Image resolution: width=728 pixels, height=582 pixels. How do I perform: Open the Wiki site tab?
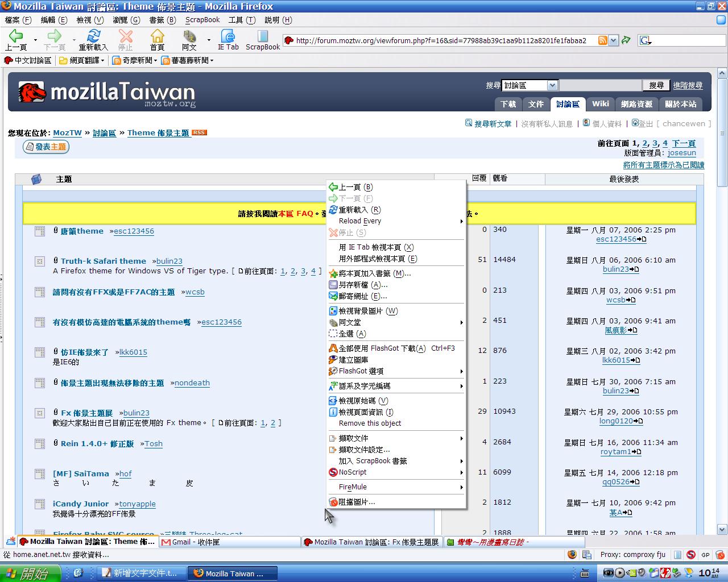600,103
